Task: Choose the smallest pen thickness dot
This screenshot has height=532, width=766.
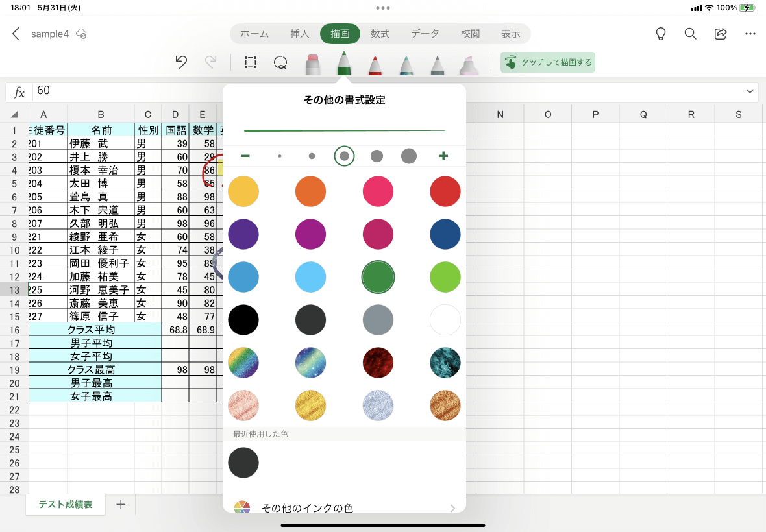Action: (279, 156)
